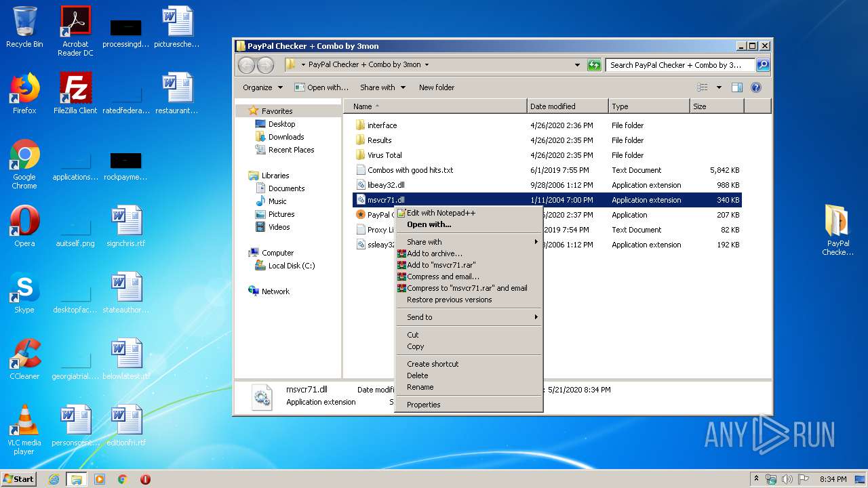This screenshot has width=868, height=488.
Task: Open Opera browser desktop shortcut
Action: point(24,226)
